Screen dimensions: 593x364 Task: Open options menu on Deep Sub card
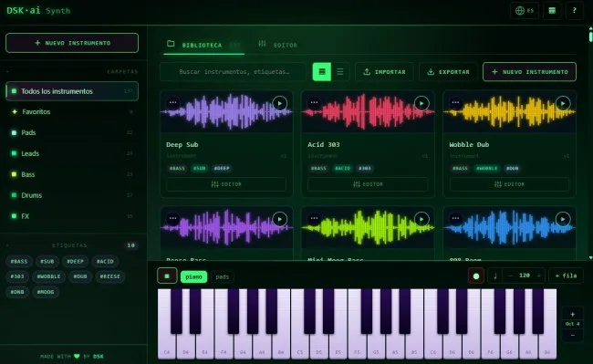pos(172,102)
